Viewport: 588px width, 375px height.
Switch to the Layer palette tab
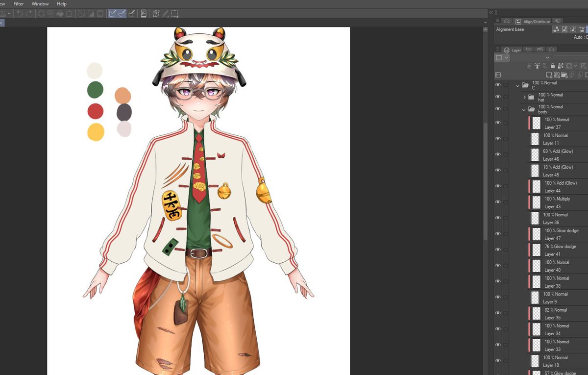(512, 50)
